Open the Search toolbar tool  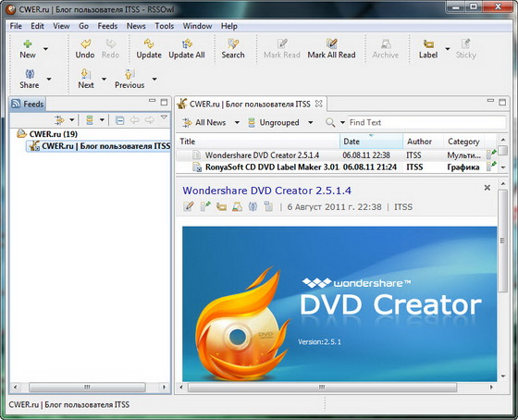(233, 49)
